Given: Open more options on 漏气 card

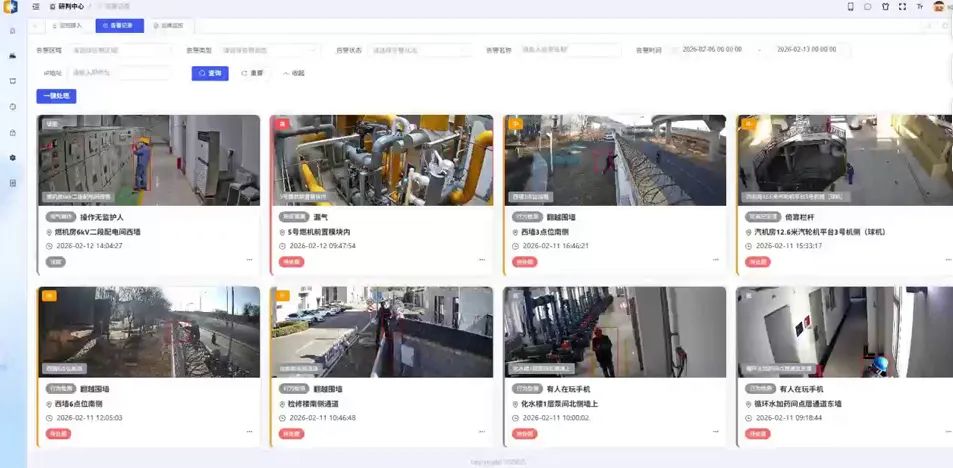Looking at the screenshot, I should (482, 260).
